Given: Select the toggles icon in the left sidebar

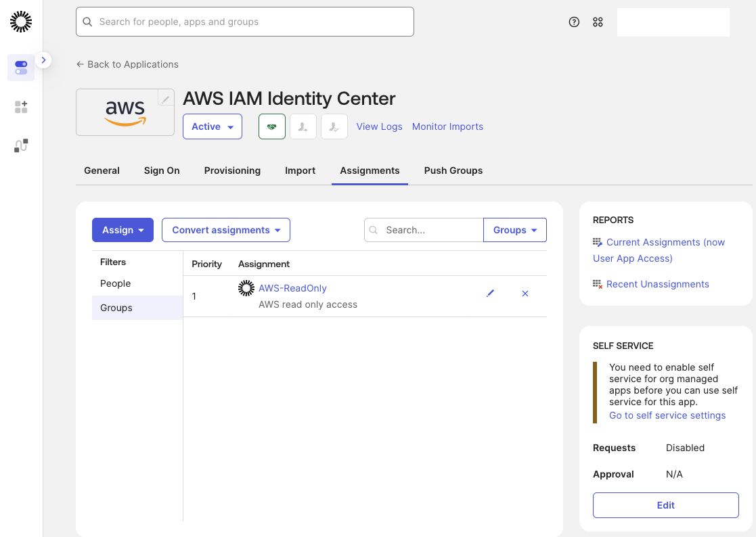Looking at the screenshot, I should click(x=20, y=68).
